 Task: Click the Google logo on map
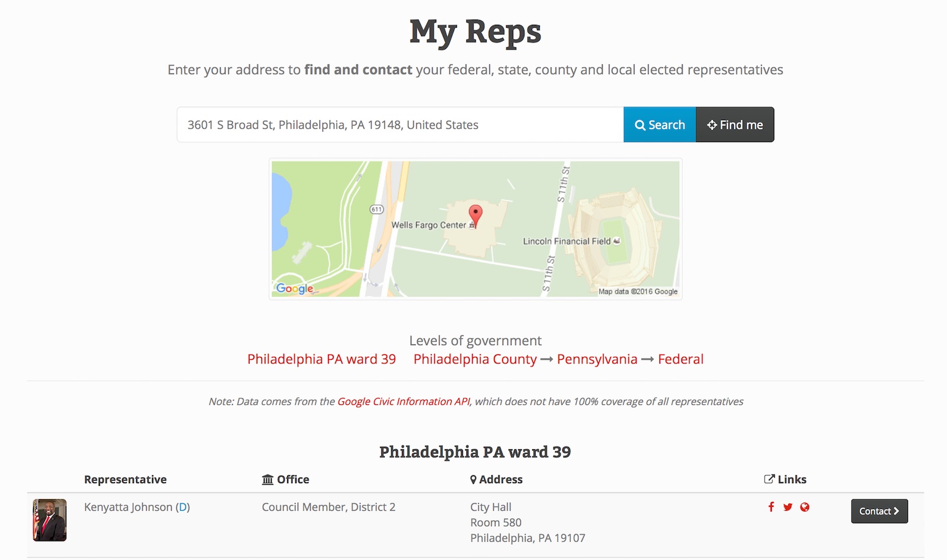pyautogui.click(x=295, y=288)
